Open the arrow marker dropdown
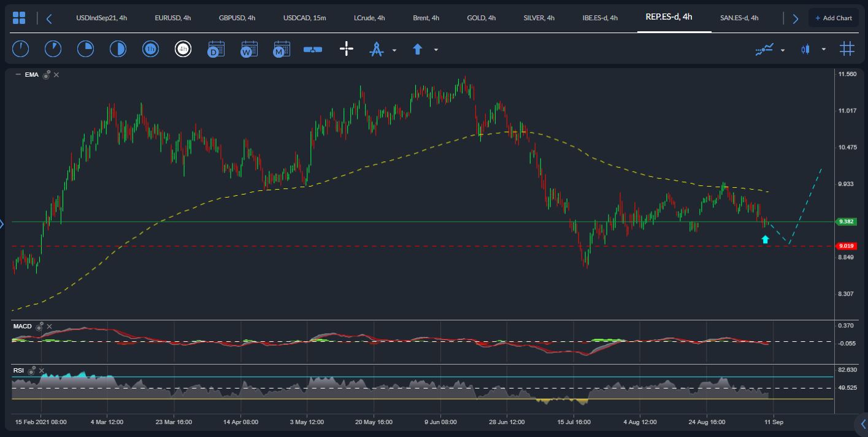This screenshot has height=437, width=868. pos(436,50)
